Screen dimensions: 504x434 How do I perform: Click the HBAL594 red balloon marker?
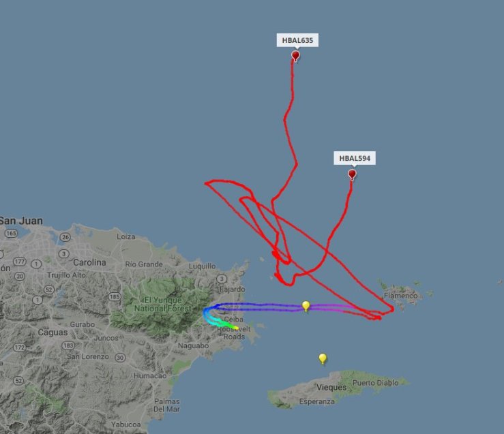pos(353,174)
